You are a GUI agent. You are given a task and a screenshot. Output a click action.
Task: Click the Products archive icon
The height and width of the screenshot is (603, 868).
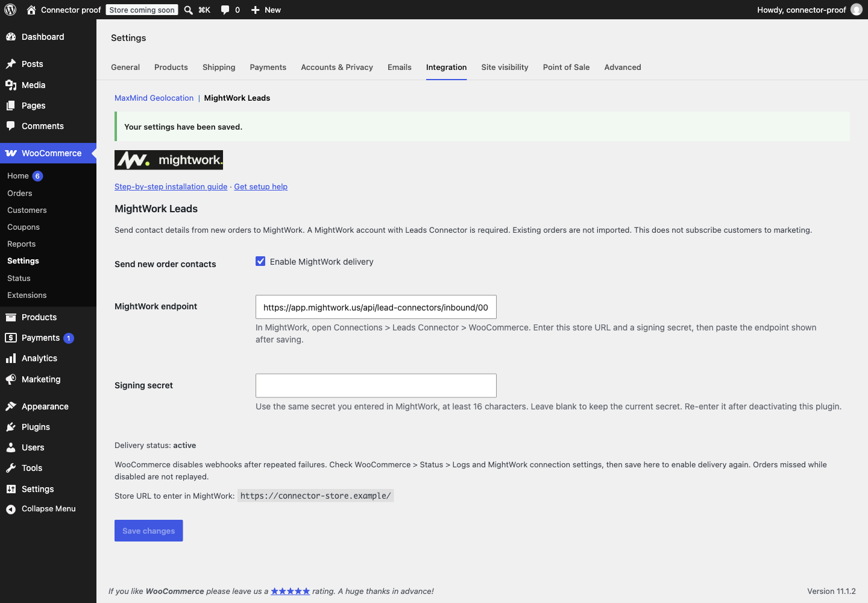point(11,317)
